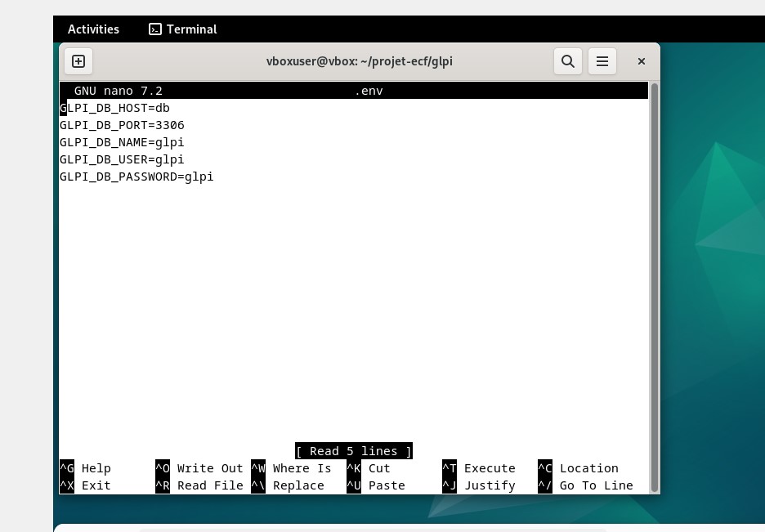Image resolution: width=765 pixels, height=532 pixels.
Task: Open the Activities overview
Action: 93,29
